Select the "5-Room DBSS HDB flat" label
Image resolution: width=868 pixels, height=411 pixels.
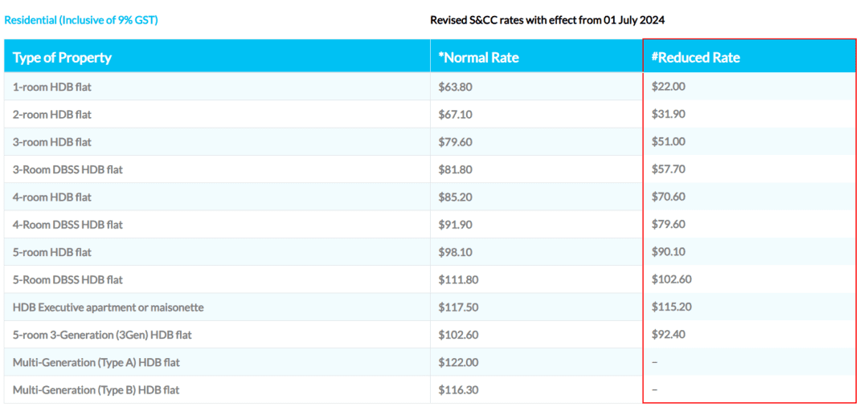pos(68,279)
